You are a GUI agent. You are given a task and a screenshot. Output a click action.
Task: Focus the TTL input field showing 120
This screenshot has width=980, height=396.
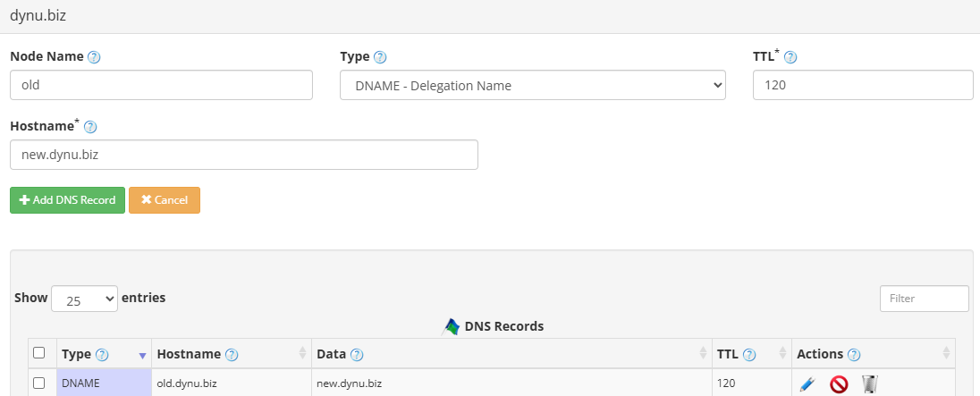coord(863,85)
